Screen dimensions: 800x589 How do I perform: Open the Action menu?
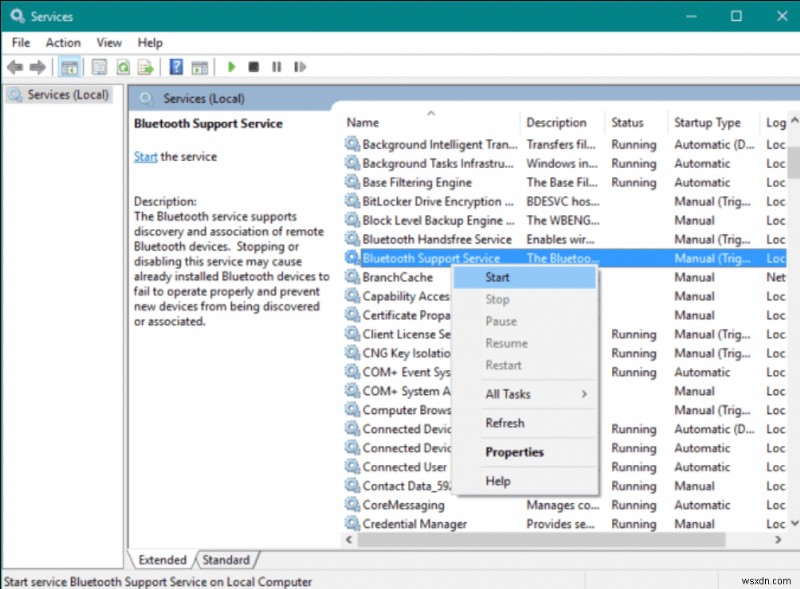63,42
